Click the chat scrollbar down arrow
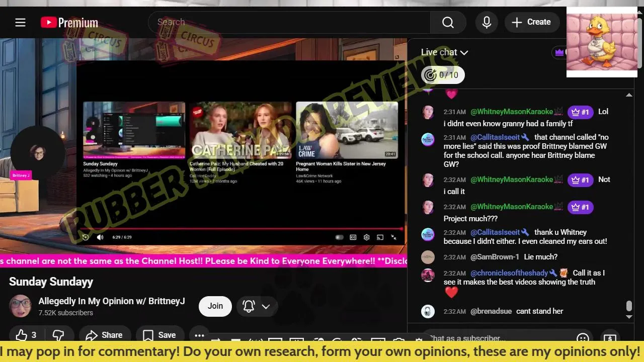 [x=629, y=317]
